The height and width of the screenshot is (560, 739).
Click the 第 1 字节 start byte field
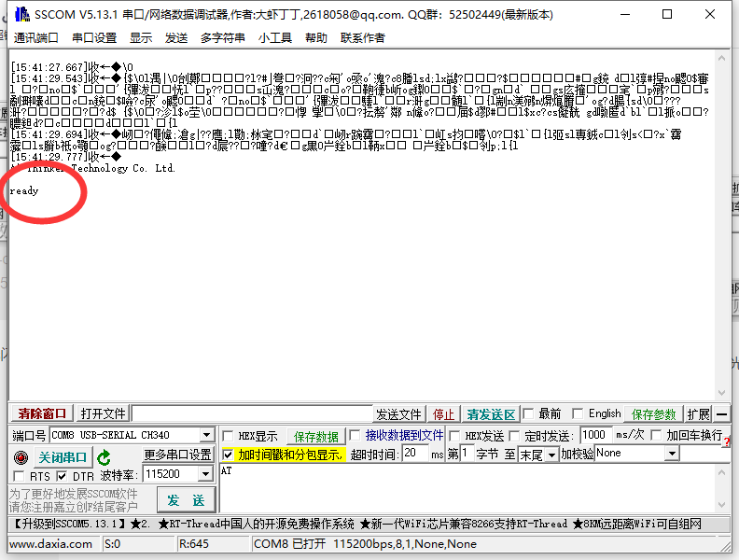click(467, 454)
